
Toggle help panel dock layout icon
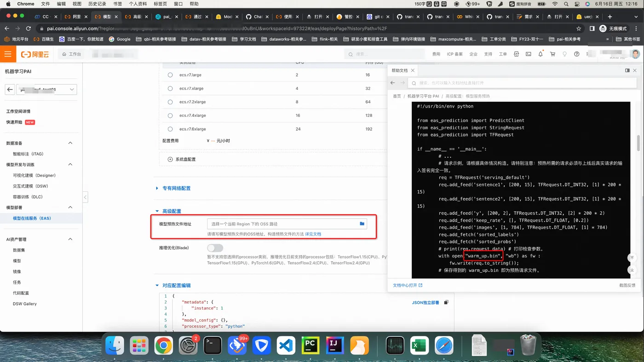tap(627, 70)
